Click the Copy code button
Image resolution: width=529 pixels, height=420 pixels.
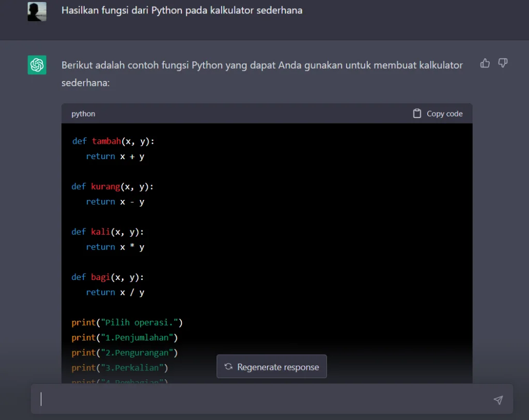[x=438, y=114]
